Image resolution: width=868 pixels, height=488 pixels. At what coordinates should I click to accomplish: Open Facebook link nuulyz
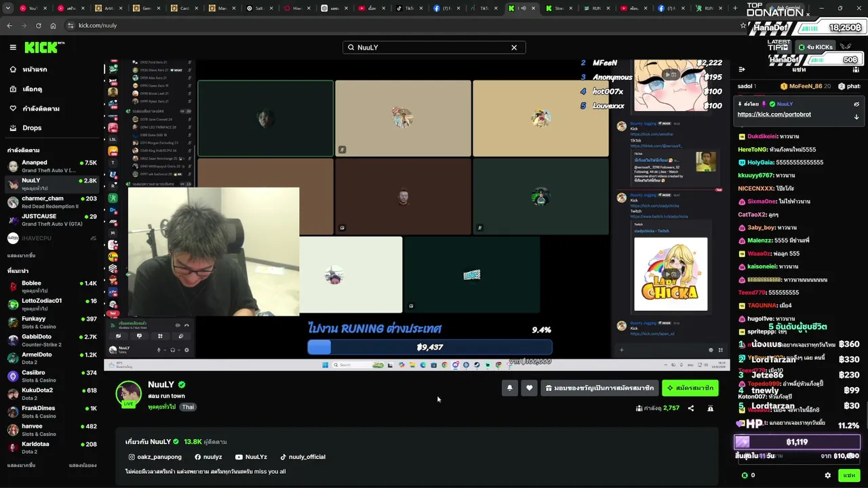click(x=208, y=457)
